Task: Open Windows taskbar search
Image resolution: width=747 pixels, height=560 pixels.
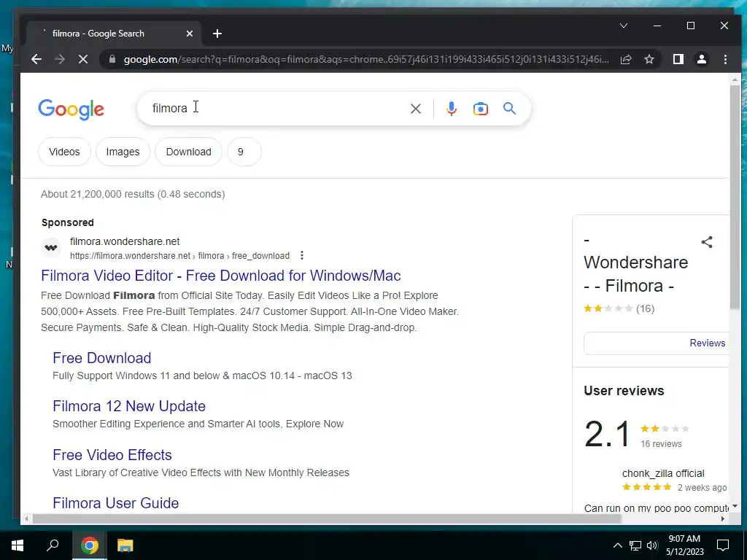Action: (x=53, y=545)
